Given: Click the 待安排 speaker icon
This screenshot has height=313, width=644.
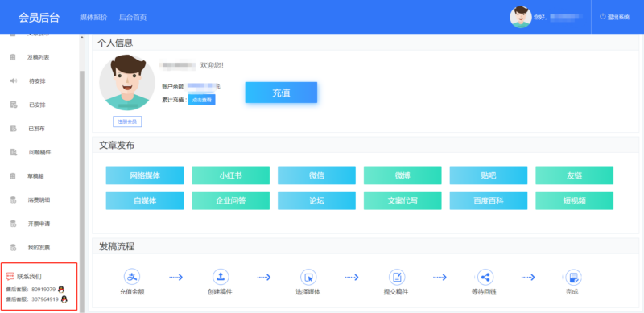Looking at the screenshot, I should click(13, 81).
